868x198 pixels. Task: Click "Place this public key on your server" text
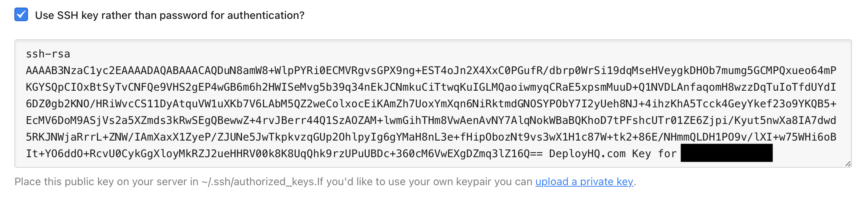coord(106,182)
